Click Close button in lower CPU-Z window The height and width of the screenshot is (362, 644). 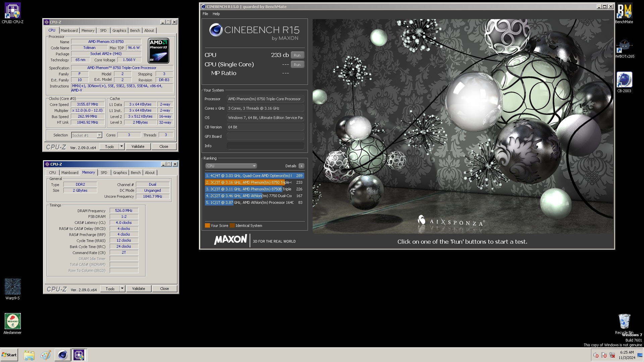pos(164,289)
